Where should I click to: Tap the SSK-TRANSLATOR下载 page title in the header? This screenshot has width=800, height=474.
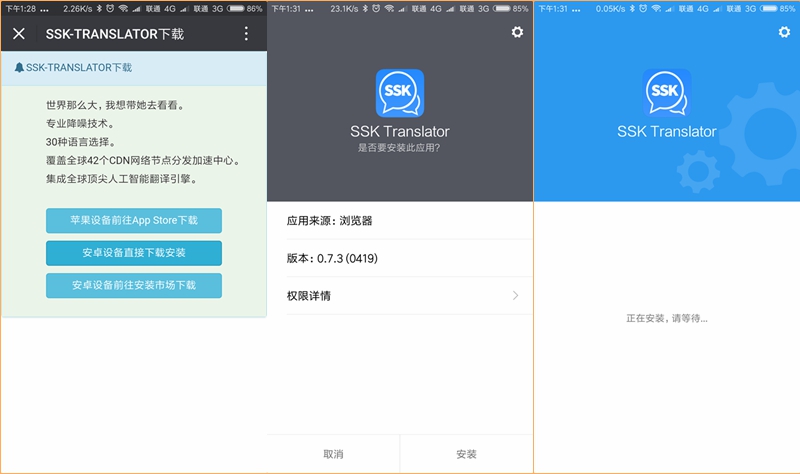point(115,34)
